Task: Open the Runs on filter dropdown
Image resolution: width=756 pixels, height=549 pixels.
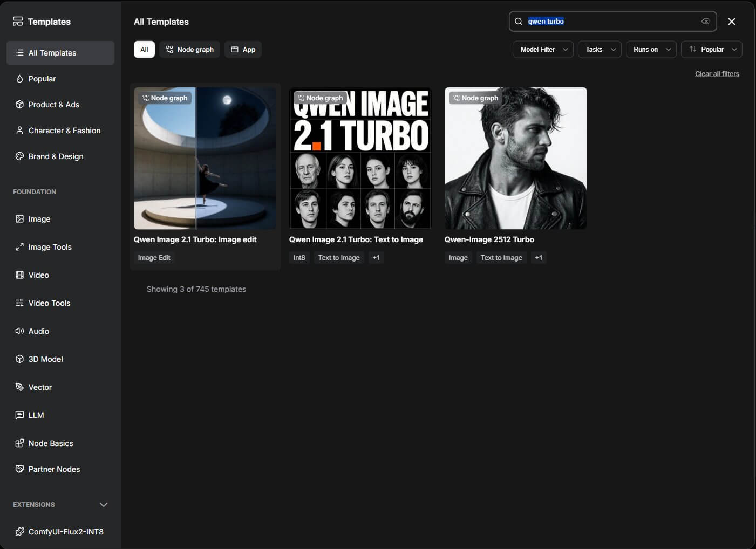Action: click(651, 50)
